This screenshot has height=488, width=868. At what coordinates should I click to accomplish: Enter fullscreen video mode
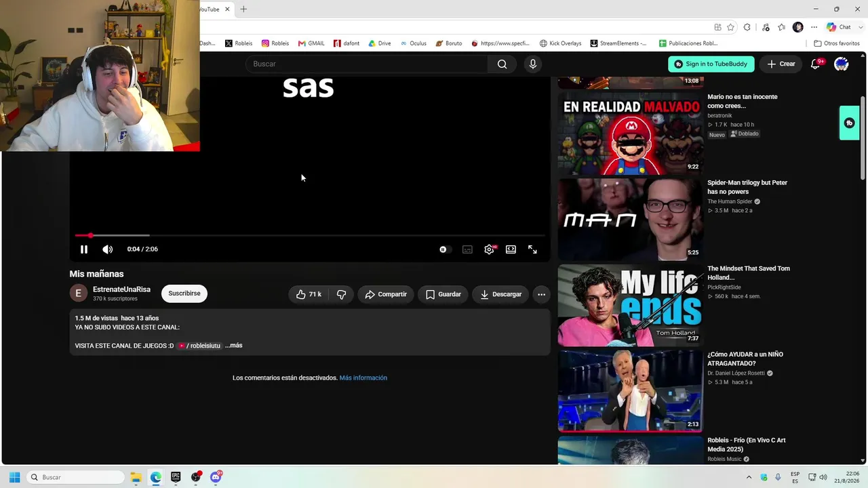[x=532, y=249]
